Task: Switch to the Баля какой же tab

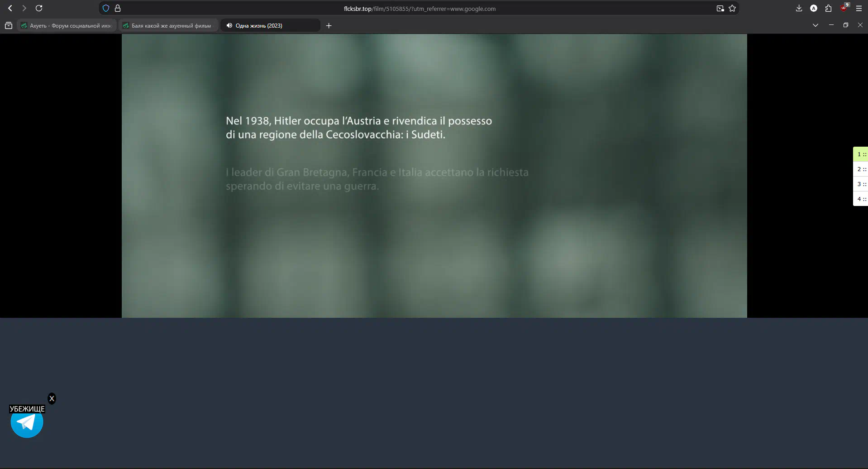Action: [x=169, y=25]
